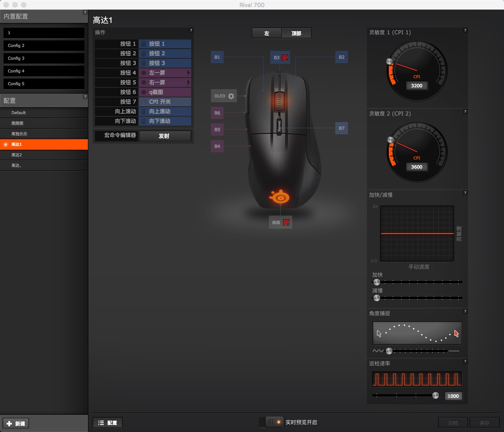Viewport: 504px width, 432px height.
Task: Open help for 灵敏度 2 section
Action: [465, 112]
